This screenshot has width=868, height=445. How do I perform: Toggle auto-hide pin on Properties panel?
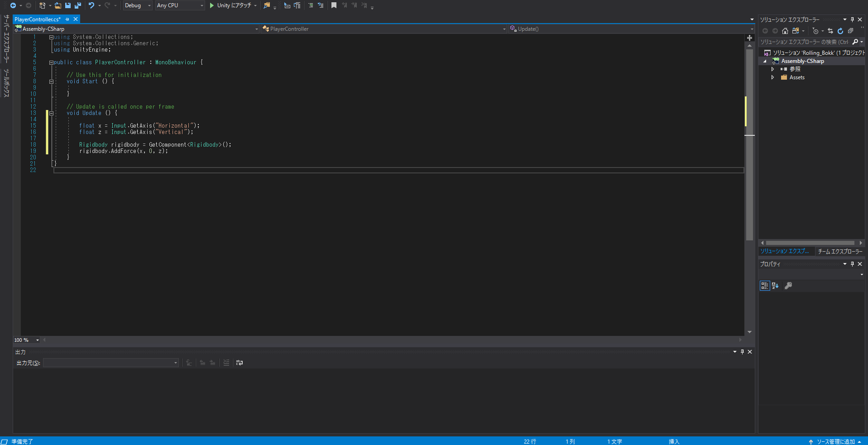click(852, 264)
